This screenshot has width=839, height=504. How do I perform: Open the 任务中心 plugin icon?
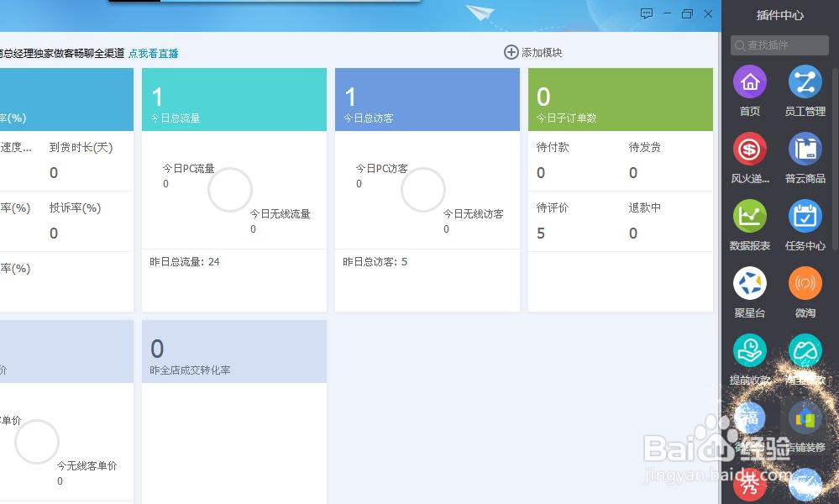point(805,216)
